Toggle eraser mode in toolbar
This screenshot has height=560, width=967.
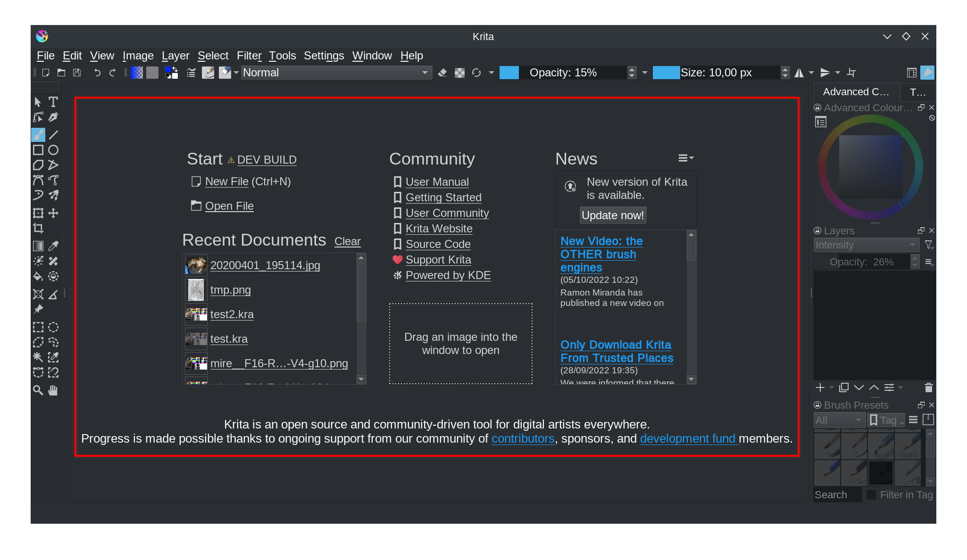pos(442,73)
